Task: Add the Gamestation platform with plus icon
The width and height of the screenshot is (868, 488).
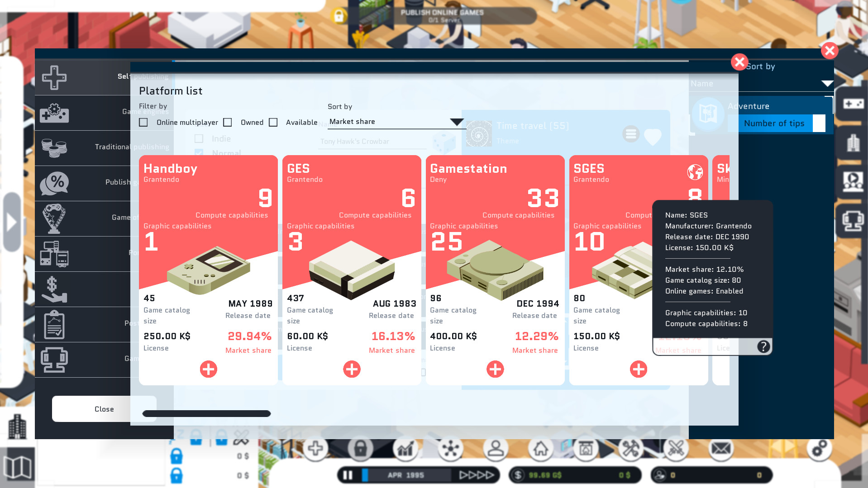Action: tap(495, 369)
